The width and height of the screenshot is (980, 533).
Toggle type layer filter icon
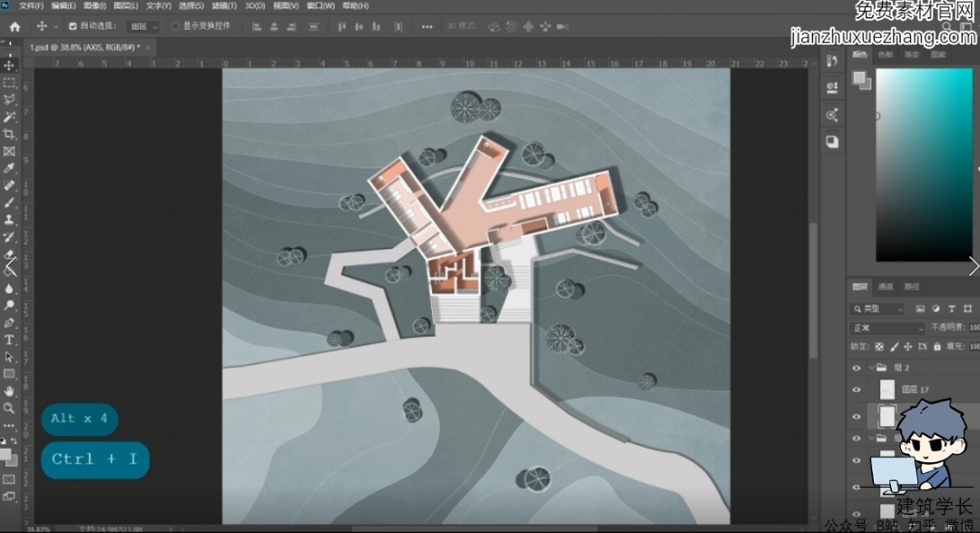951,309
